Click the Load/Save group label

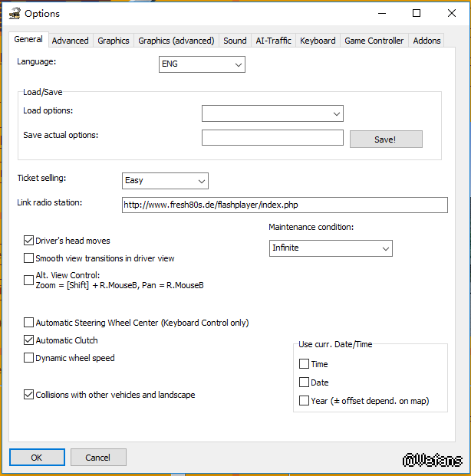click(43, 92)
